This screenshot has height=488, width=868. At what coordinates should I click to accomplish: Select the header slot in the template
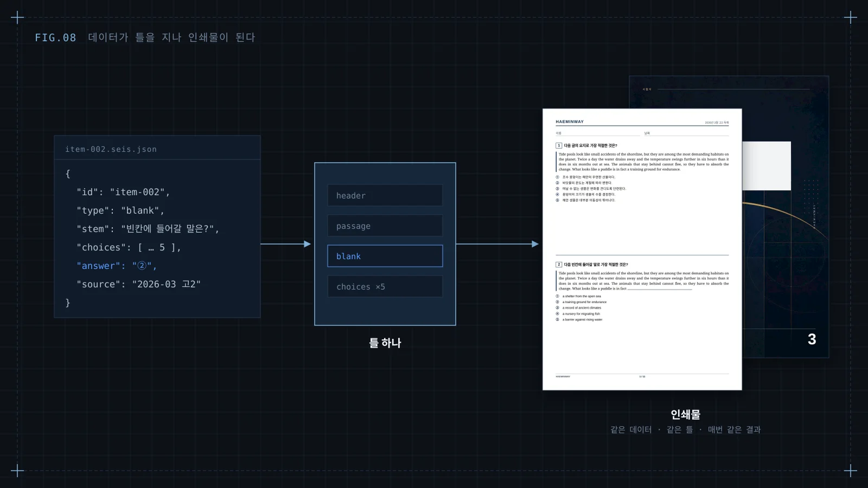coord(385,195)
